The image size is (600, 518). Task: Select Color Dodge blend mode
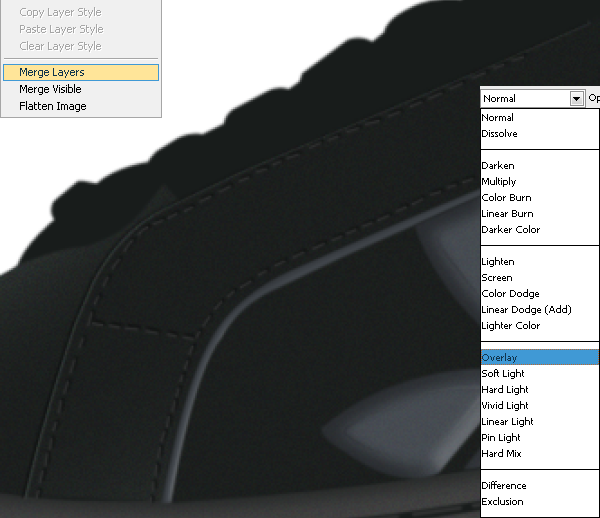(x=540, y=294)
